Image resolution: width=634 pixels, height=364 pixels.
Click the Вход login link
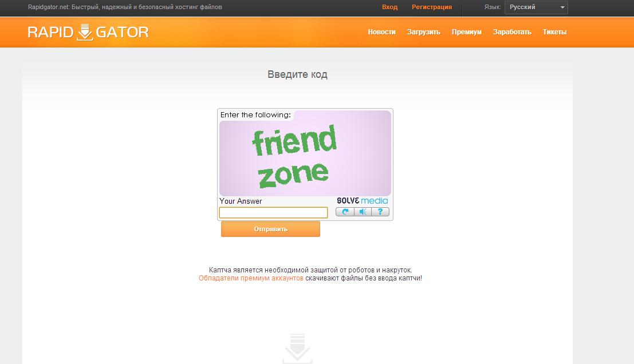tap(390, 7)
